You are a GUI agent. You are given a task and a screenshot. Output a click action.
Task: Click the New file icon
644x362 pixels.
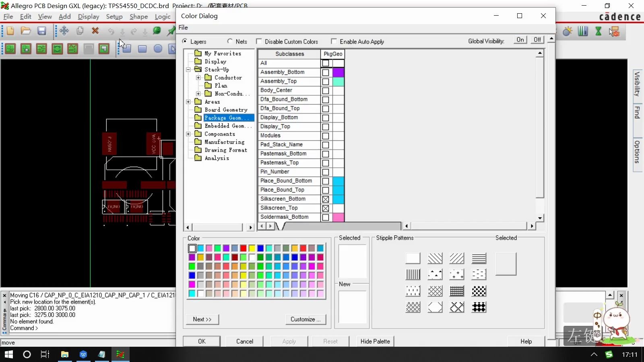pos(10,31)
